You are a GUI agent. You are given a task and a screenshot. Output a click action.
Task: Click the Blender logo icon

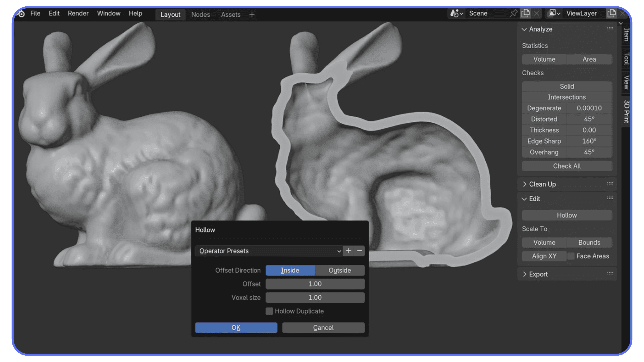(x=21, y=13)
